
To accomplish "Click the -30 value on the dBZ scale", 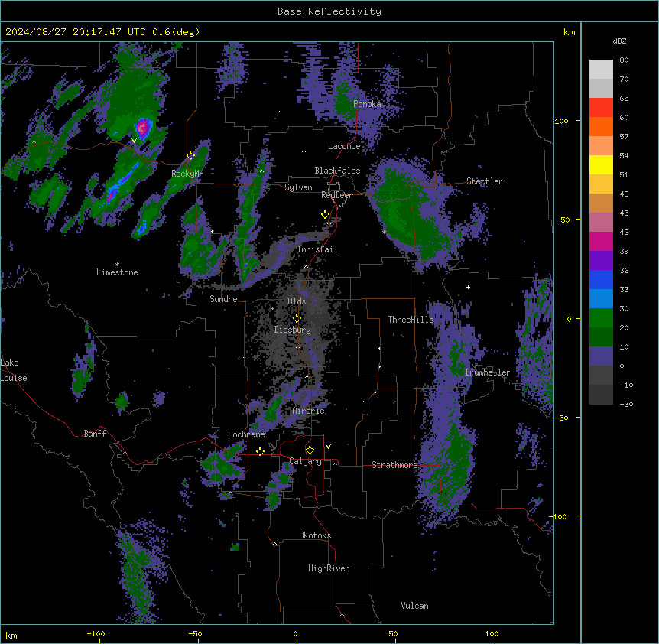I will click(x=626, y=404).
